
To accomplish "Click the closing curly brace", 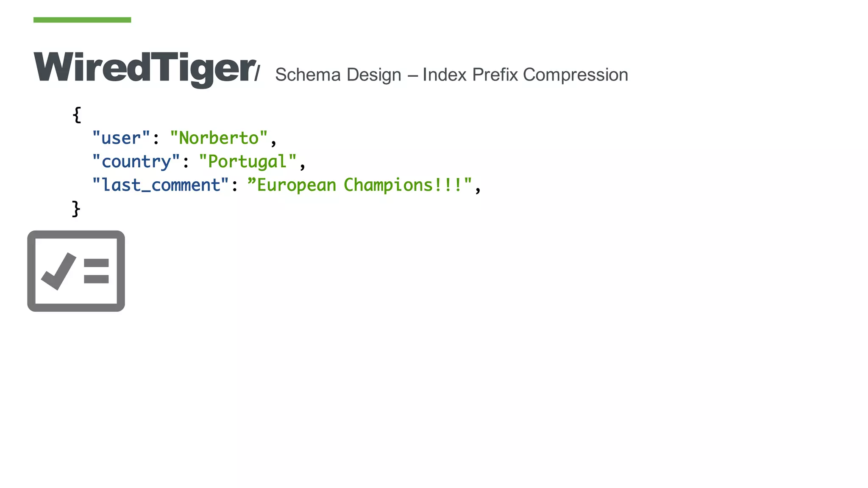I will pos(76,209).
